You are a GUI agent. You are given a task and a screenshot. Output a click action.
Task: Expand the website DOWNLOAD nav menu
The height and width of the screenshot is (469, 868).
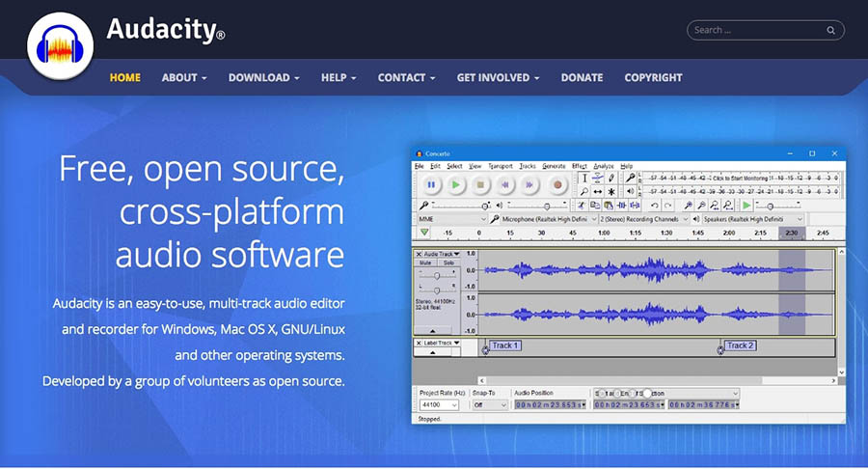coord(264,77)
